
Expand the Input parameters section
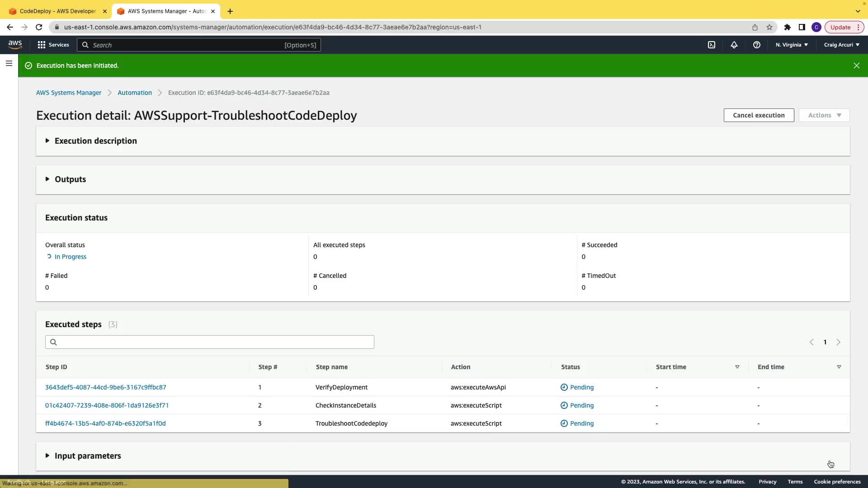[x=87, y=456]
